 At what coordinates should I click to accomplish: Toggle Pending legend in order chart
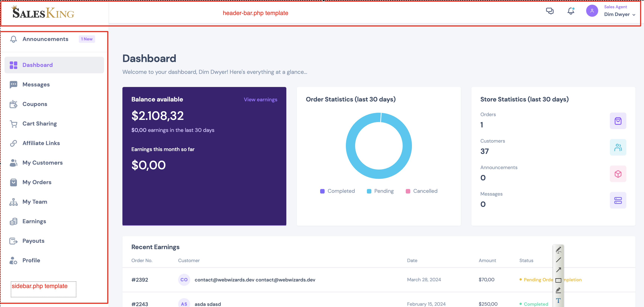(x=380, y=191)
